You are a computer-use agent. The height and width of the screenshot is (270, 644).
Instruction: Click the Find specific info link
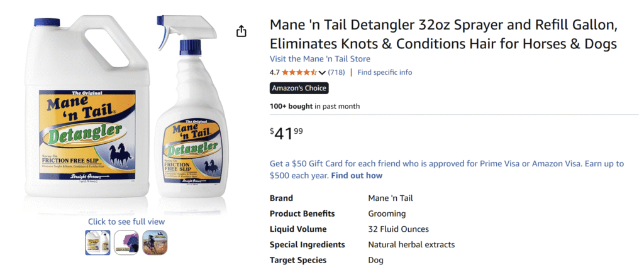click(x=384, y=72)
